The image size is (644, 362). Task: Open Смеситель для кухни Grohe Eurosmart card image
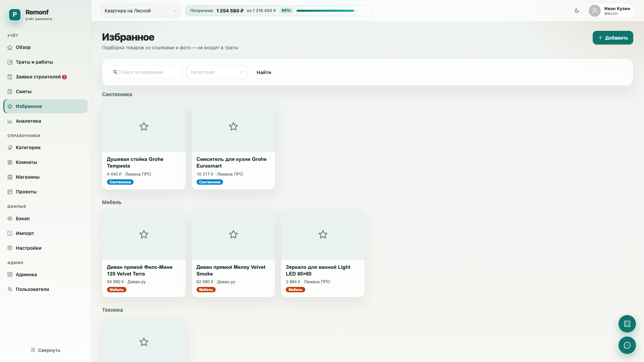(233, 127)
